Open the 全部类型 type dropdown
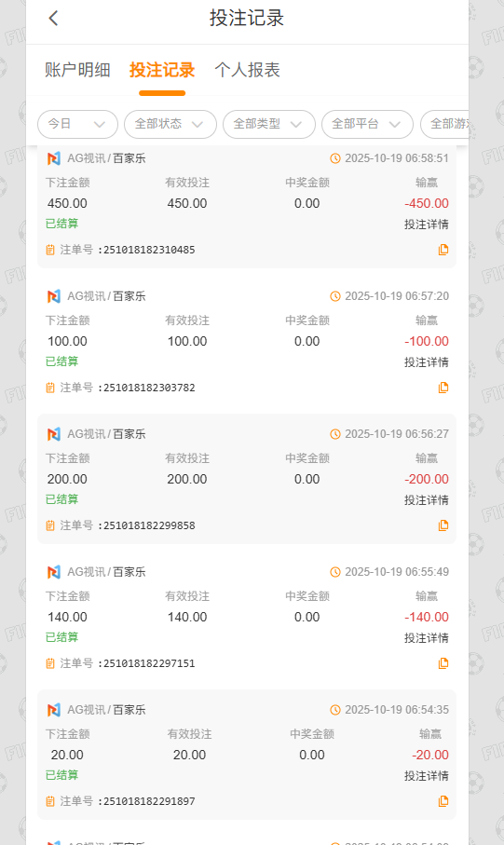Image resolution: width=504 pixels, height=845 pixels. click(269, 124)
